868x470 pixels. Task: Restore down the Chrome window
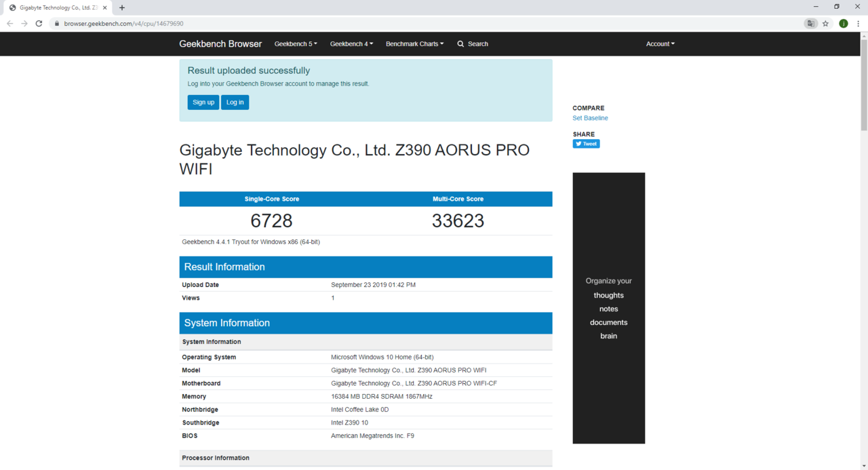(837, 7)
